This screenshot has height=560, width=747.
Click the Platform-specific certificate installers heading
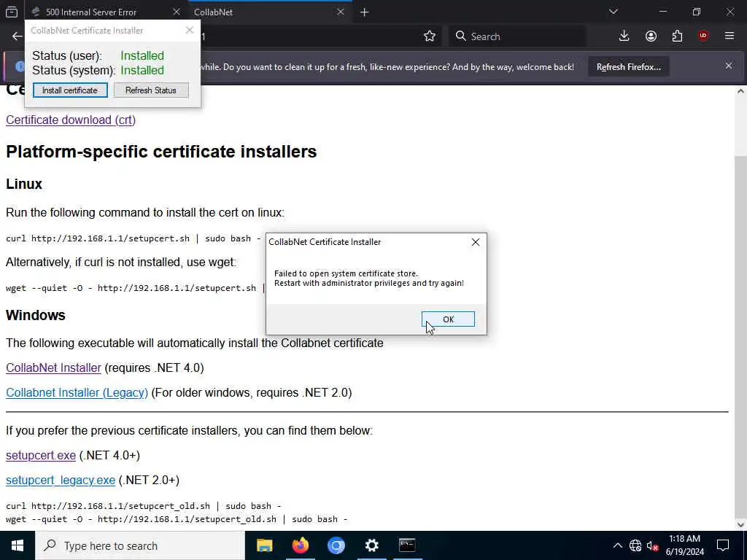tap(161, 152)
